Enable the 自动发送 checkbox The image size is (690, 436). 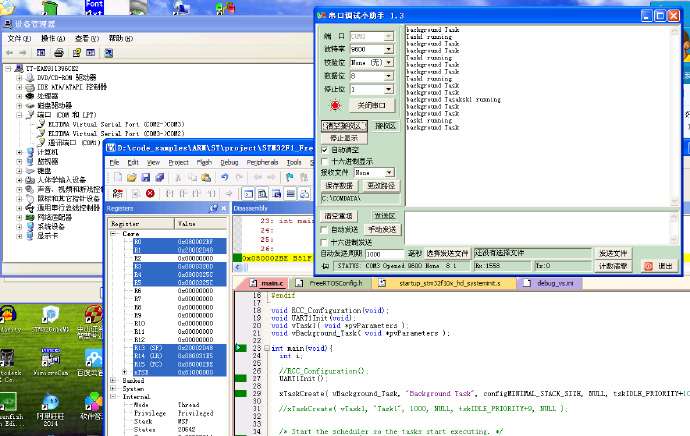(324, 229)
